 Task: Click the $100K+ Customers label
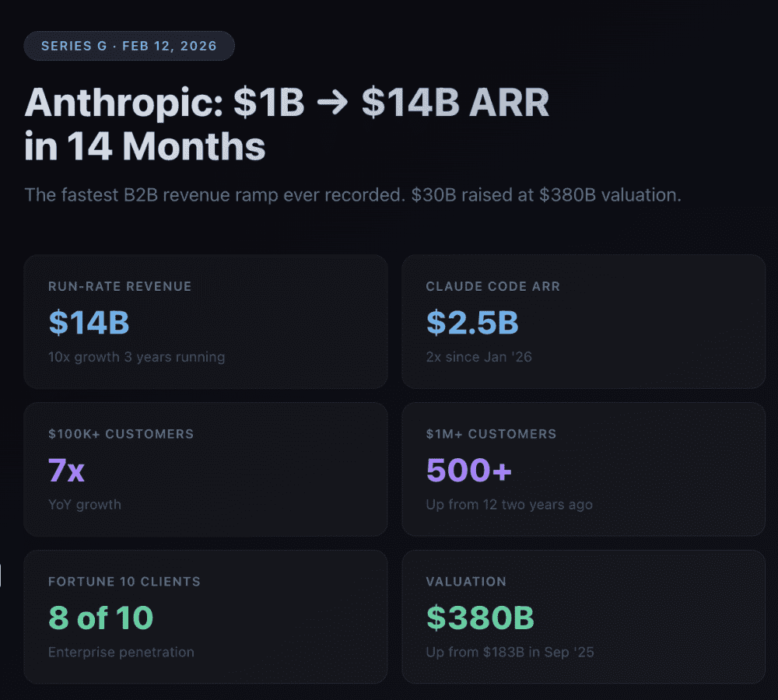[121, 434]
